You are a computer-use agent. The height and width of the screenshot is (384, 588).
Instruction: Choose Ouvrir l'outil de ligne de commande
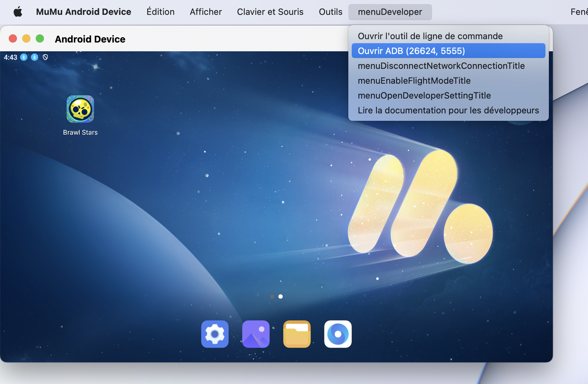tap(430, 36)
